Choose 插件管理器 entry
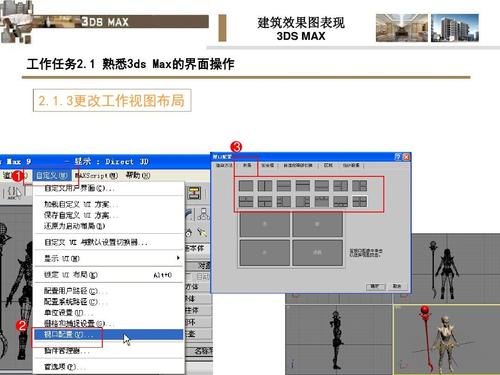This screenshot has height=375, width=500. [x=108, y=351]
